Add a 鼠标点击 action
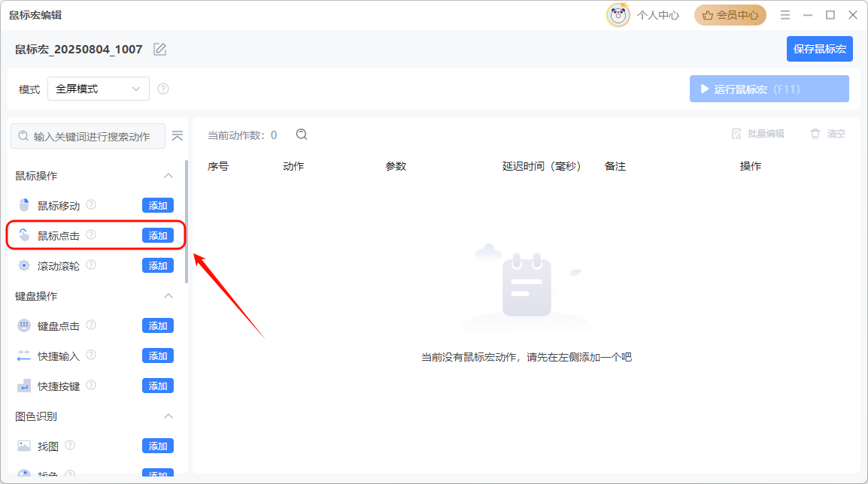Screen dimensions: 868x484 (158, 236)
